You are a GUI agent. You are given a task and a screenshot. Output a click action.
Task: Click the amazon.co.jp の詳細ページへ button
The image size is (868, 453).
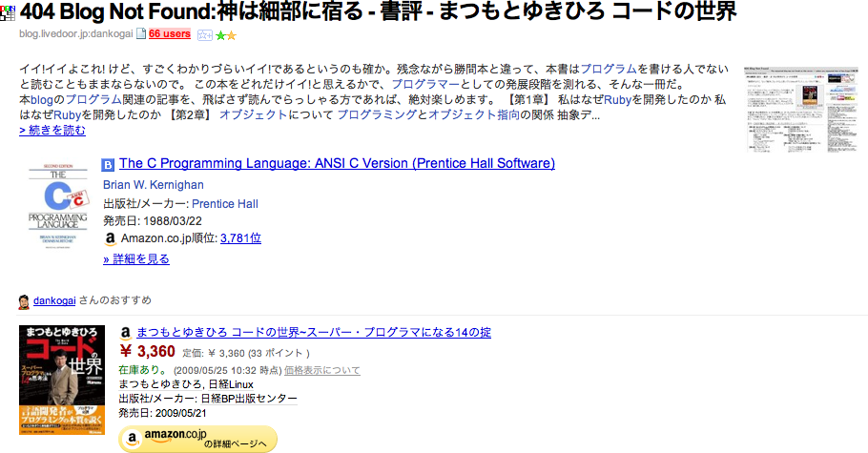197,439
